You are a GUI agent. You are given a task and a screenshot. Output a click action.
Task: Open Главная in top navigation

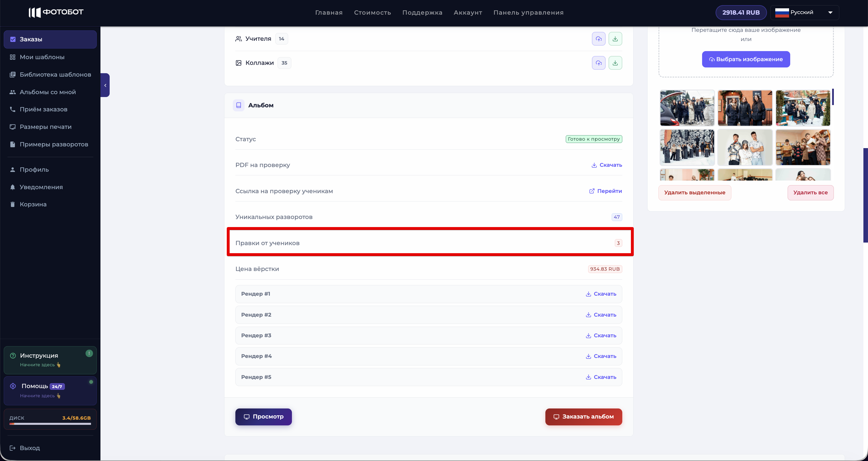point(329,12)
